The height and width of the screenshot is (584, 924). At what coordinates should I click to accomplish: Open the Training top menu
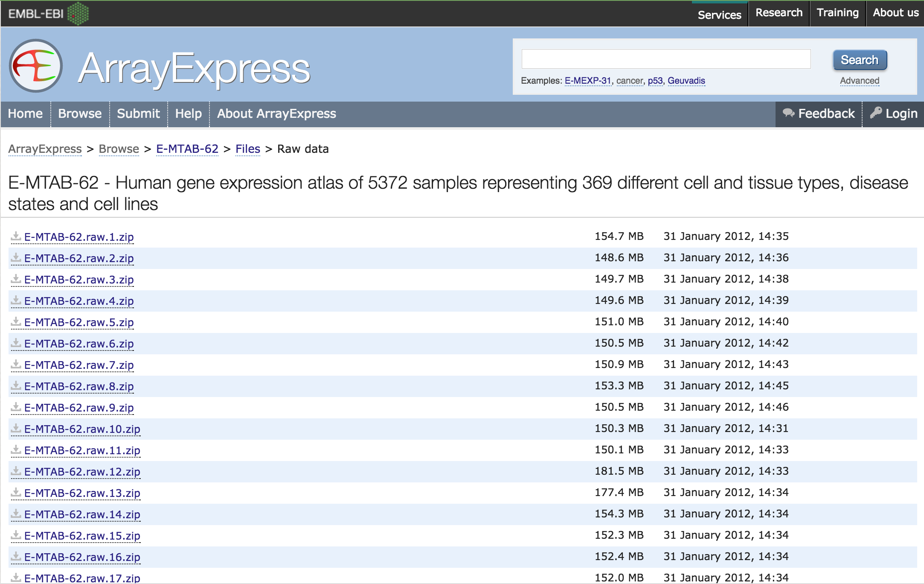pyautogui.click(x=837, y=13)
